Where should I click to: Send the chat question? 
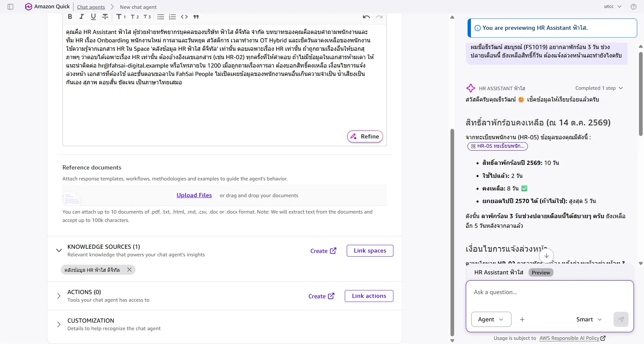click(x=621, y=319)
